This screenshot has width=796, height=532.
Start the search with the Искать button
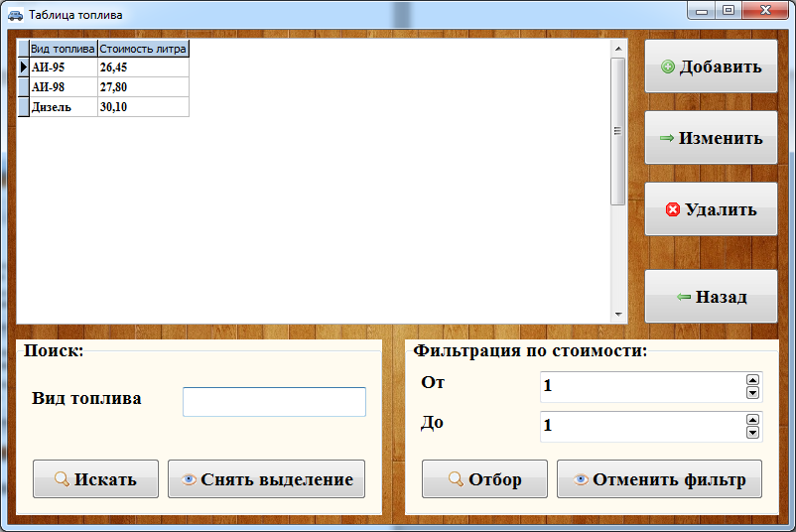tap(95, 478)
